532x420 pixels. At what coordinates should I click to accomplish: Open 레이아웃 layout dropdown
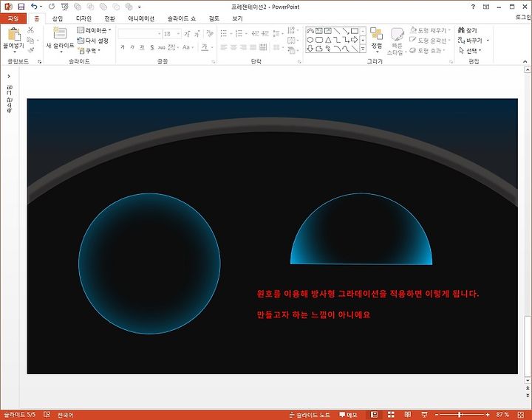click(x=94, y=30)
